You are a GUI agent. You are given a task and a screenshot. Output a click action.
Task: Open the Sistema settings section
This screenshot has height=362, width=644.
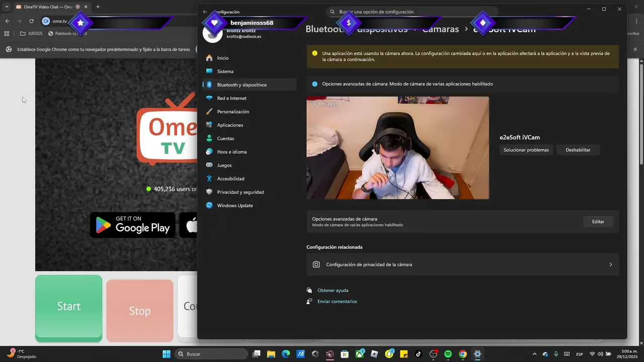pos(250,71)
